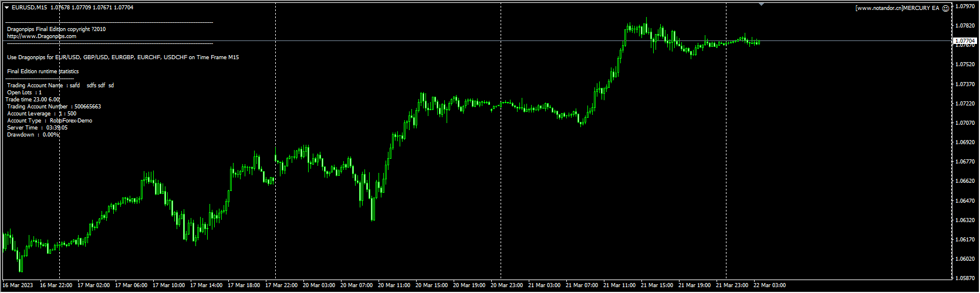
Task: Click time axis label 17 Mar 22:00
Action: pos(282,285)
